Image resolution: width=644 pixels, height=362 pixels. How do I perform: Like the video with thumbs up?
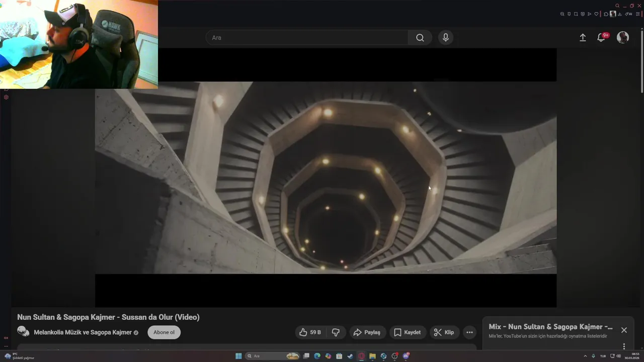pyautogui.click(x=310, y=332)
